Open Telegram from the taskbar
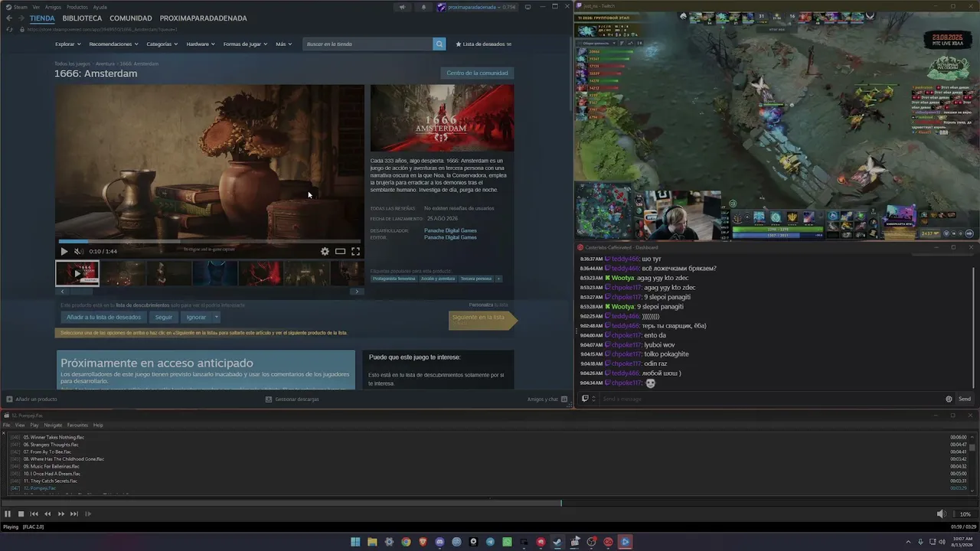The image size is (980, 551). coord(490,542)
